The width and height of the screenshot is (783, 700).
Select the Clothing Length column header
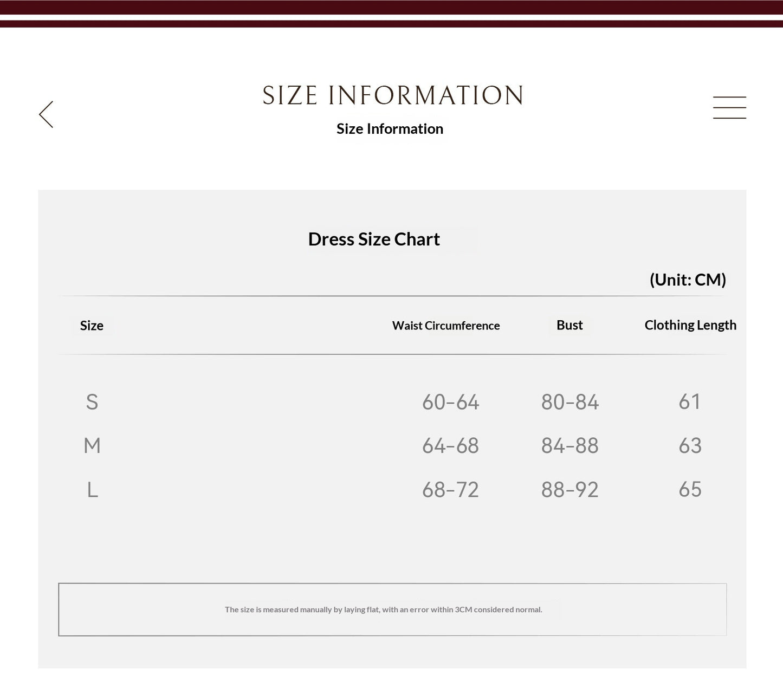click(690, 325)
